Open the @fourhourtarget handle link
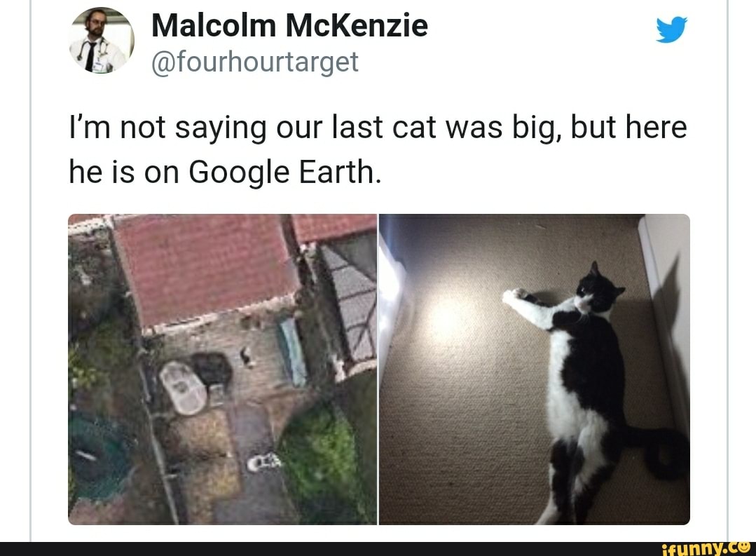 (254, 62)
